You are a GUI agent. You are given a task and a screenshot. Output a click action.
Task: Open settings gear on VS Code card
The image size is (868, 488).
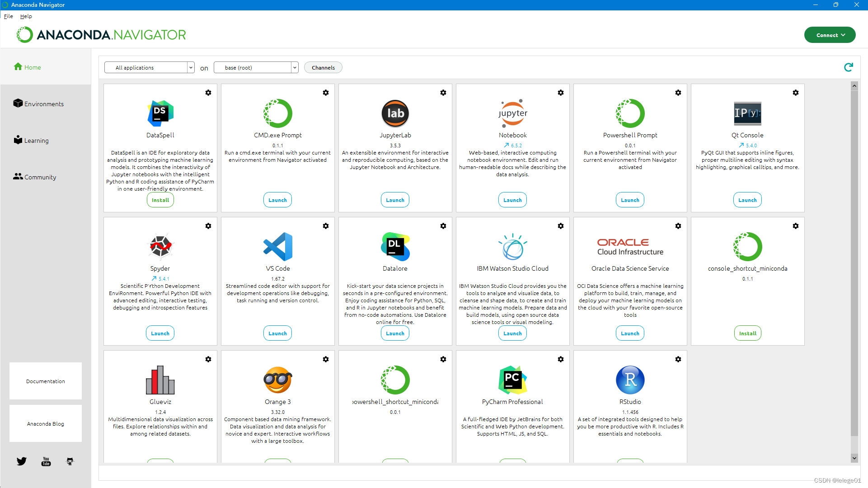tap(326, 226)
